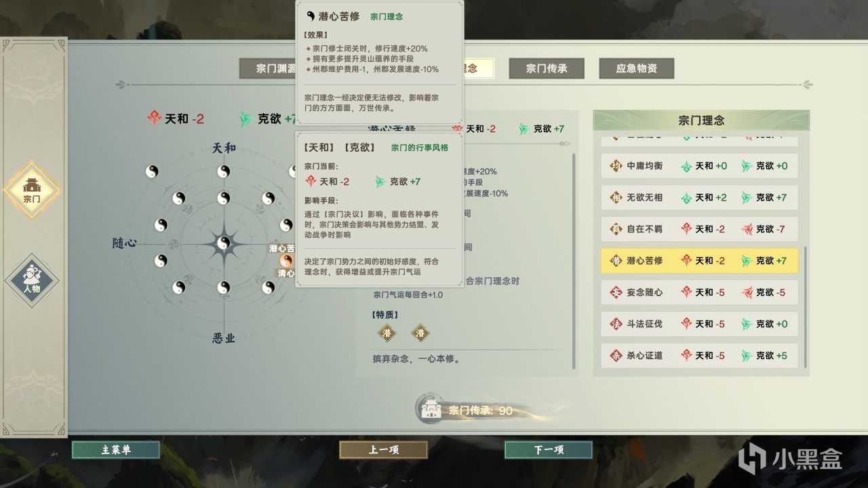Switch to the 宗门传承 tab
The width and height of the screenshot is (868, 488).
click(547, 68)
